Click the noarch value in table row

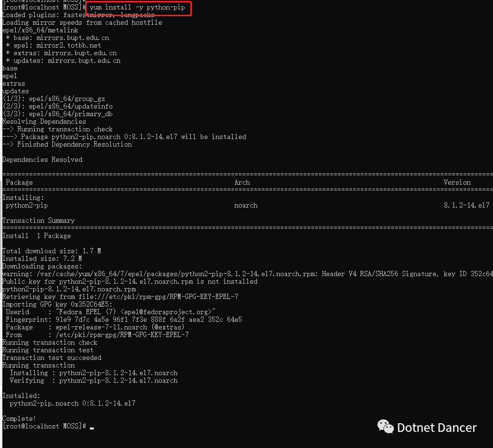(x=246, y=206)
